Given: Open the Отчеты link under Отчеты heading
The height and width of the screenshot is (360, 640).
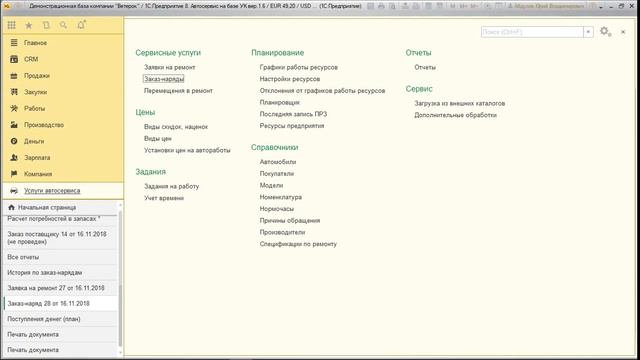Looking at the screenshot, I should point(425,67).
